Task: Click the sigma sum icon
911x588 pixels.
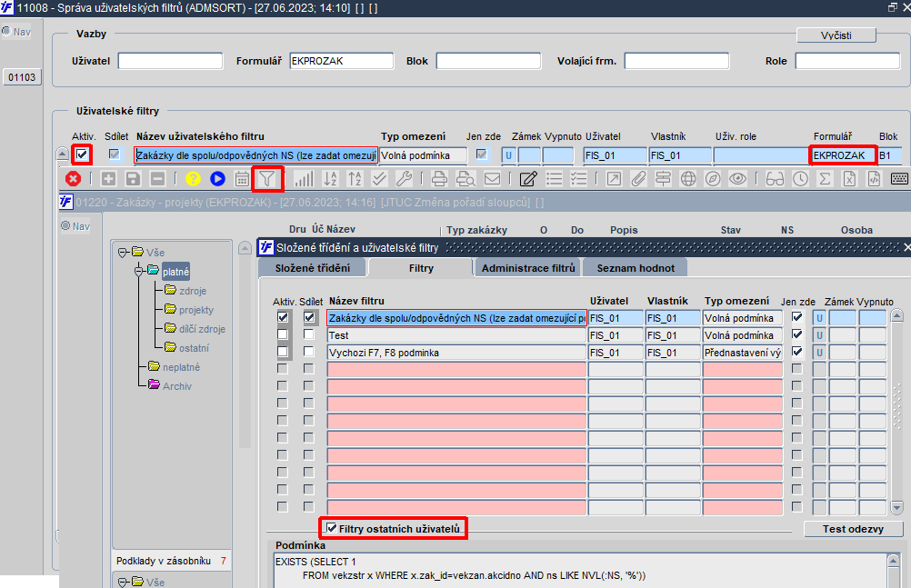Action: tap(825, 179)
